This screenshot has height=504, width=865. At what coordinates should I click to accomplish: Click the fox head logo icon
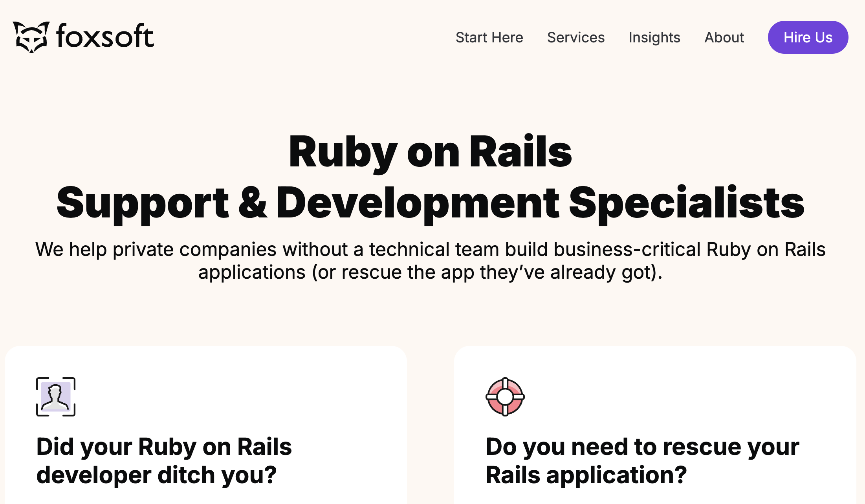[31, 37]
